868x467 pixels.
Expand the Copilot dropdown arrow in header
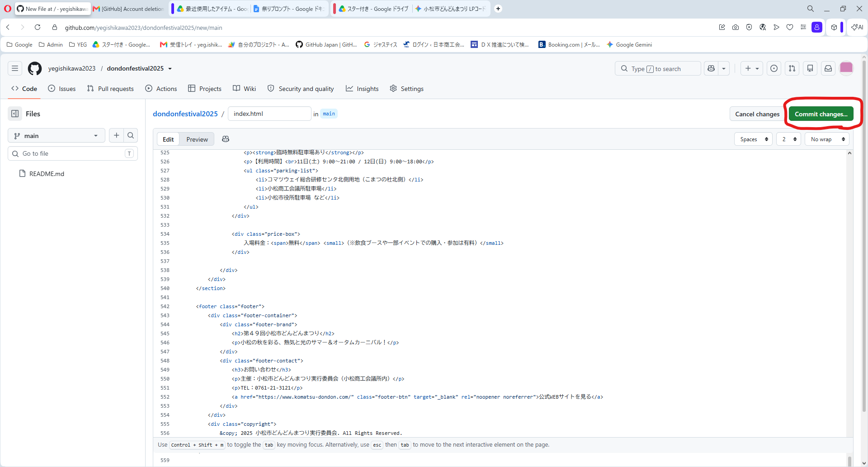tap(724, 68)
